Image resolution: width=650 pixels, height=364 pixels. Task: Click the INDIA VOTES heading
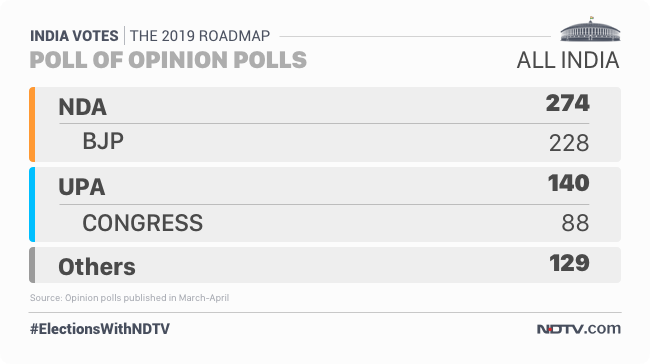tap(74, 36)
